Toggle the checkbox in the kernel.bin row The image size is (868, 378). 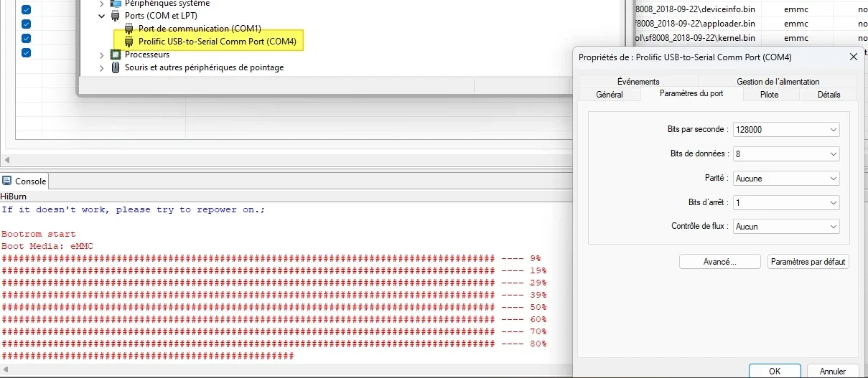(26, 38)
